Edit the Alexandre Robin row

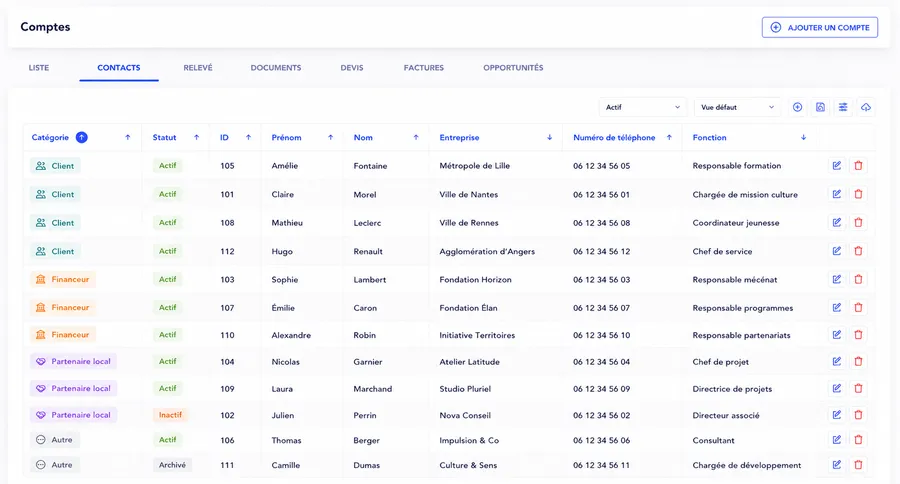point(837,335)
